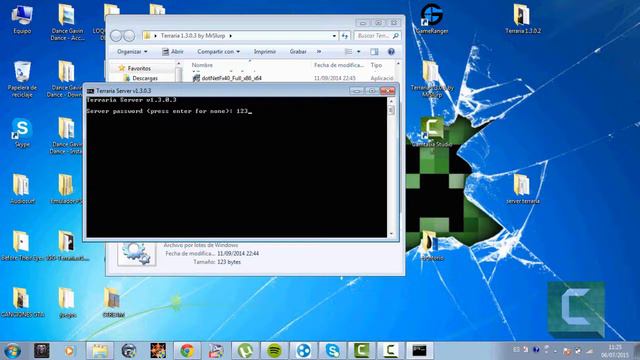Open the Papelera de reciclaje icon
This screenshot has width=640, height=360.
point(22,79)
